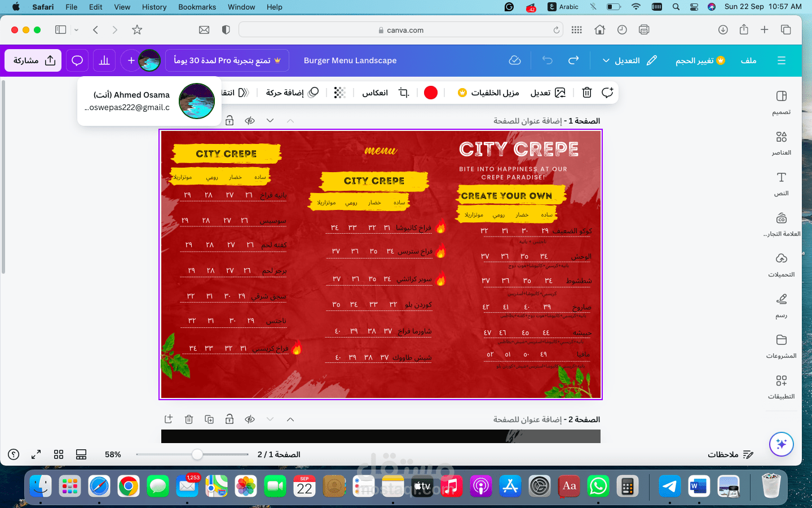
Task: Delete page 2 using its trash icon
Action: (x=189, y=419)
